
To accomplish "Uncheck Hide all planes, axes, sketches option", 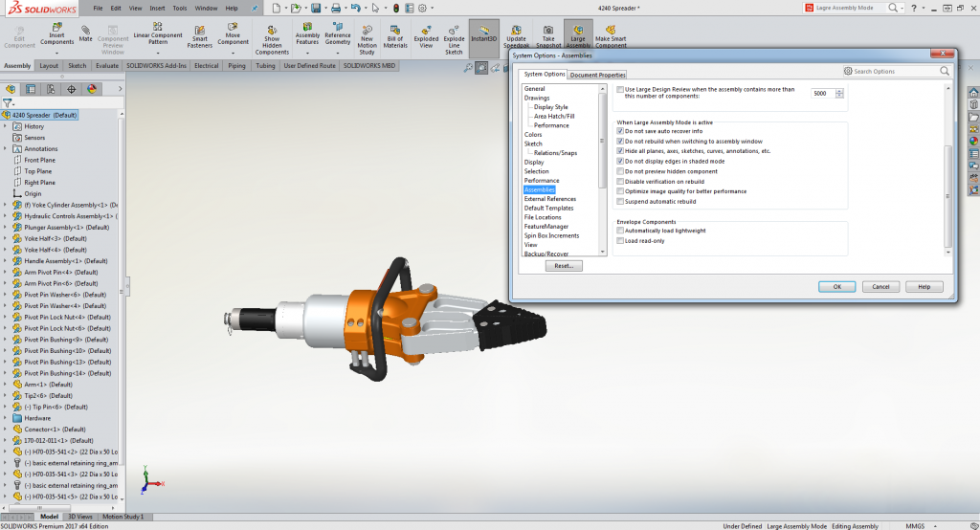I will click(620, 150).
